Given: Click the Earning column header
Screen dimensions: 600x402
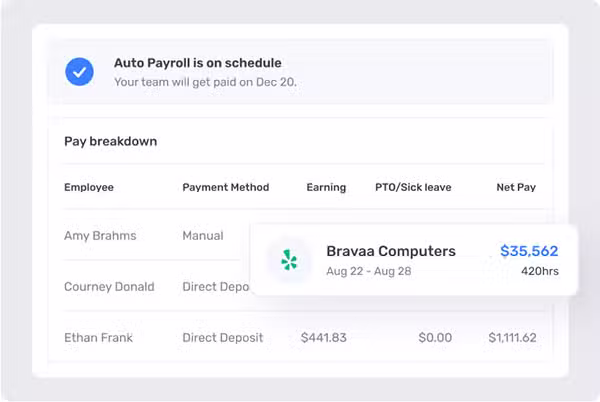Looking at the screenshot, I should [x=326, y=187].
